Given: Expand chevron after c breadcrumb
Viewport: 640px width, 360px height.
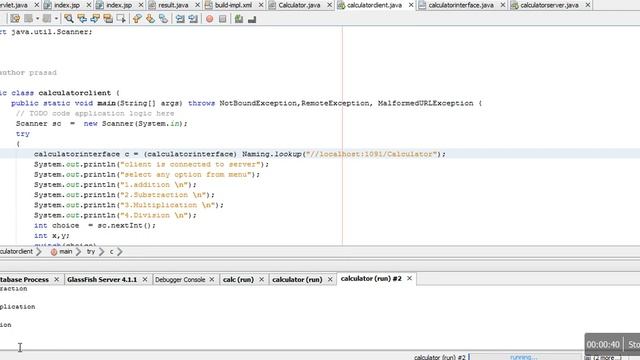Looking at the screenshot, I should coord(120,252).
